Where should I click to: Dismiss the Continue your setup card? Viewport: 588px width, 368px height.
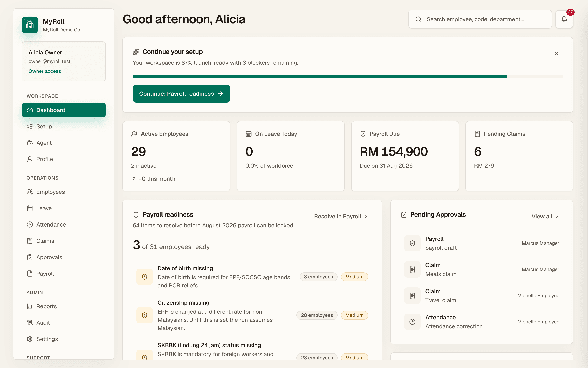(x=556, y=54)
